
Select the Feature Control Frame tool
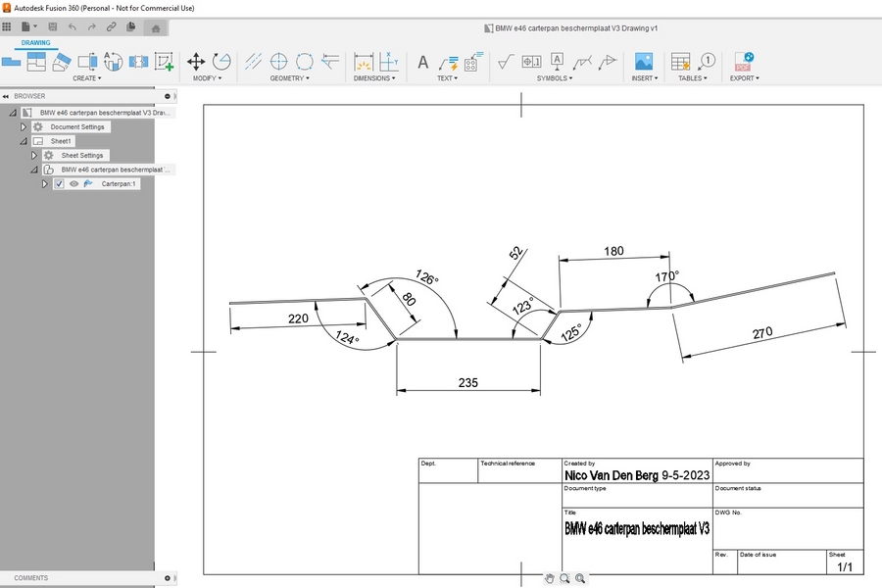pos(531,62)
